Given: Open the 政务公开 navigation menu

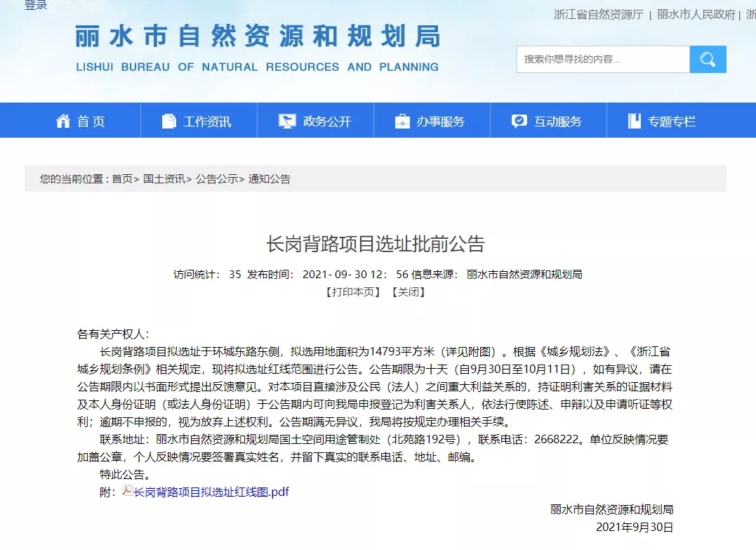Looking at the screenshot, I should tap(315, 120).
